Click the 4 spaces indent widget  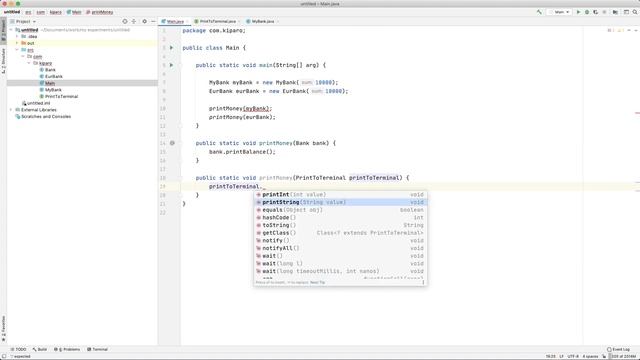(590, 356)
